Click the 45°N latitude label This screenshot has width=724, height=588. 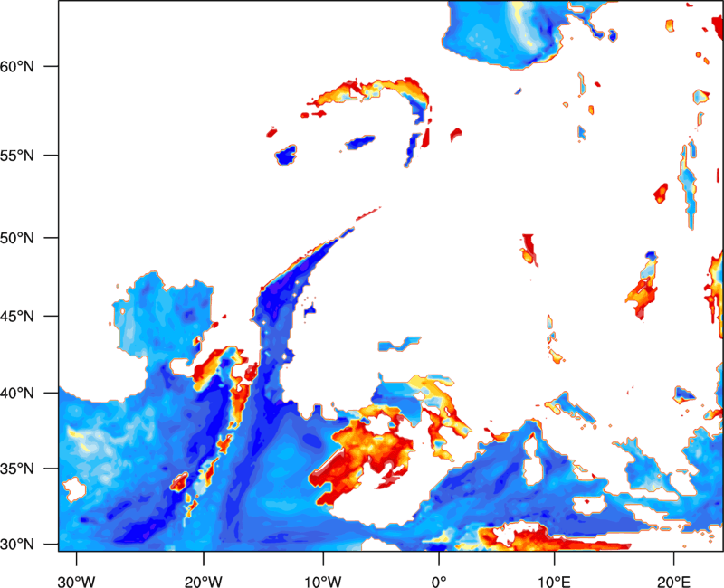tap(17, 317)
